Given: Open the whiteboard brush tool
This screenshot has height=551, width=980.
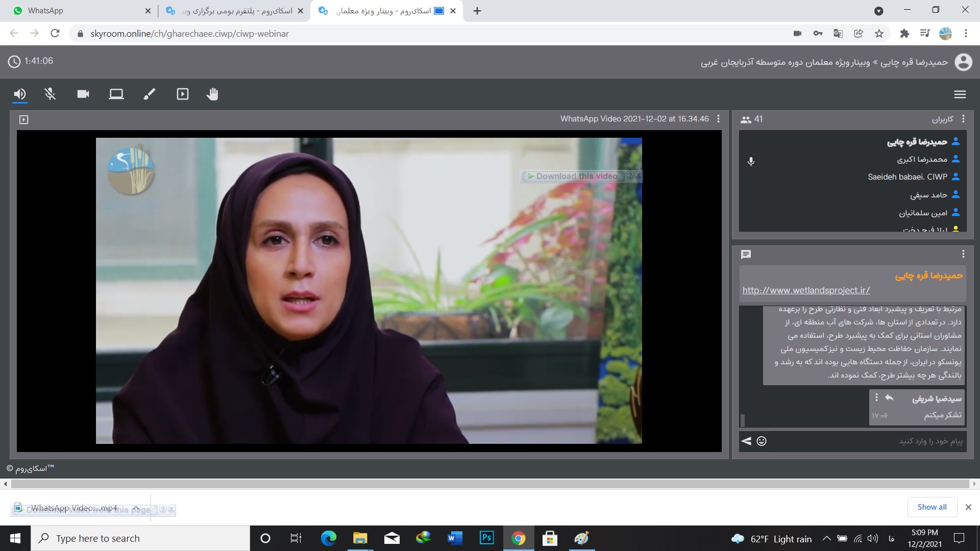Looking at the screenshot, I should point(149,94).
